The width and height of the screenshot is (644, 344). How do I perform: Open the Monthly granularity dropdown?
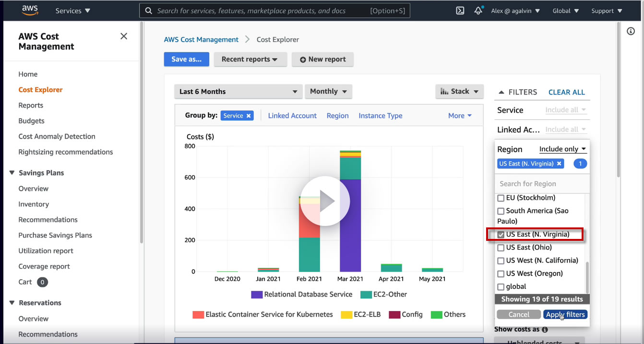(x=328, y=92)
